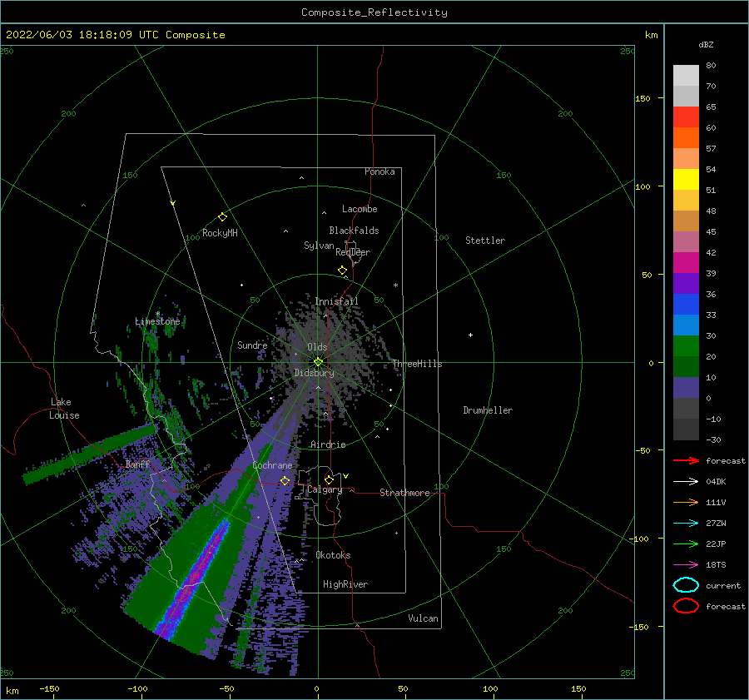Select the red 65-60 dBZ color swatch
Viewport: 749px width, 700px height.
[686, 117]
